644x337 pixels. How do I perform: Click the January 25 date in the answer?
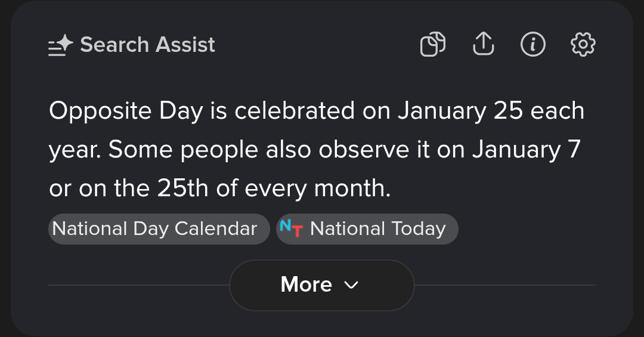(x=460, y=111)
